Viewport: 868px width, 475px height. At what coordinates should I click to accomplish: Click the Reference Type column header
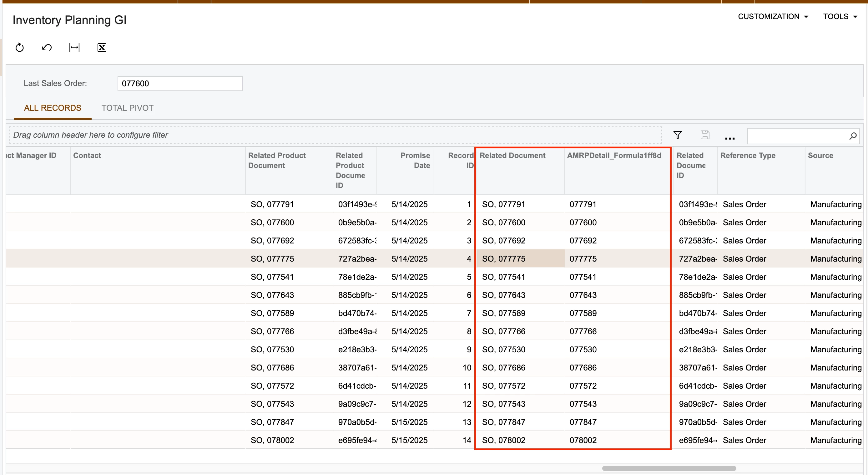coord(748,156)
